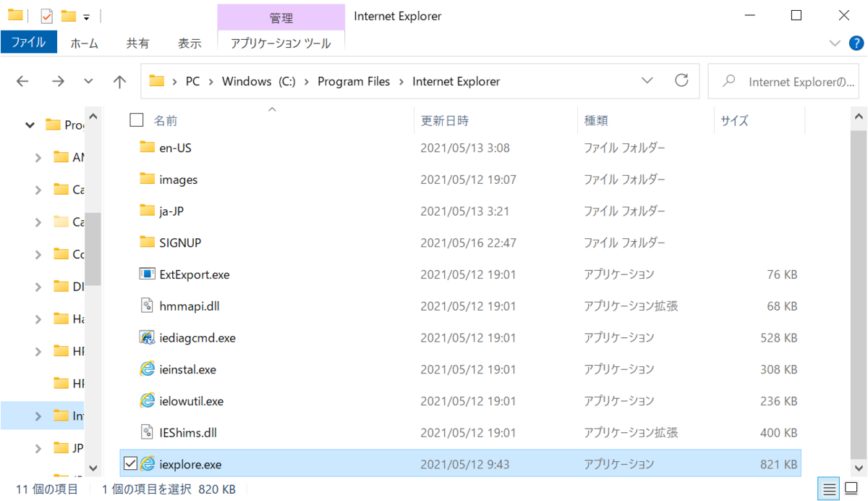Collapse the Pro tree node
Viewport: 868px width, 501px height.
pyautogui.click(x=30, y=125)
